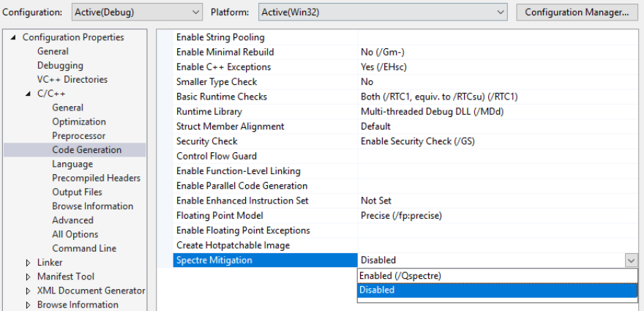The image size is (644, 311).
Task: Open VC++ Directories page
Action: tap(72, 80)
